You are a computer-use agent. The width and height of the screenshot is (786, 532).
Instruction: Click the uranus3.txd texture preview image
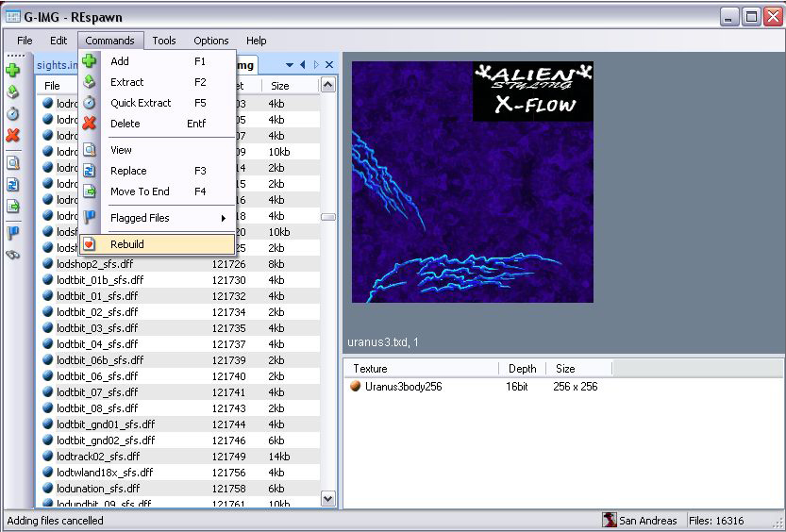[x=472, y=182]
